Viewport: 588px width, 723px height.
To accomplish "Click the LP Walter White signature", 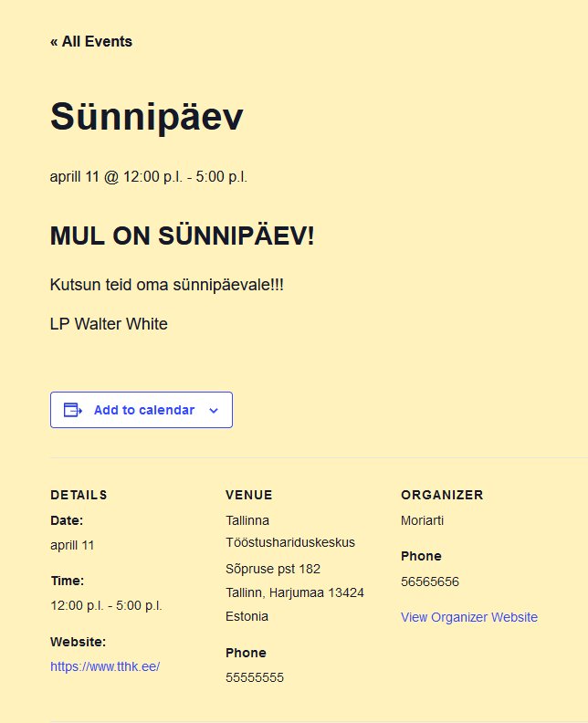I will pos(109,324).
